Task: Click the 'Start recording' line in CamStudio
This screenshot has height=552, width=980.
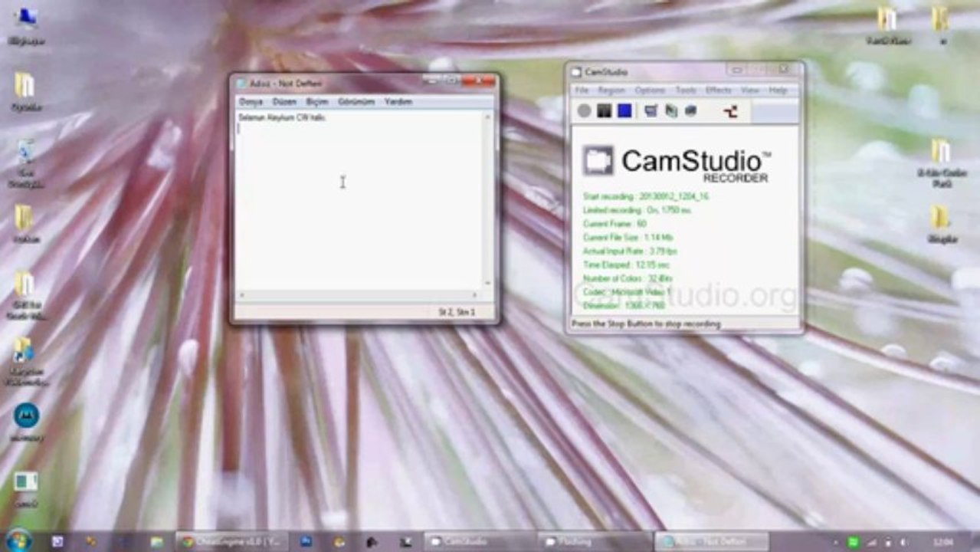Action: (646, 196)
